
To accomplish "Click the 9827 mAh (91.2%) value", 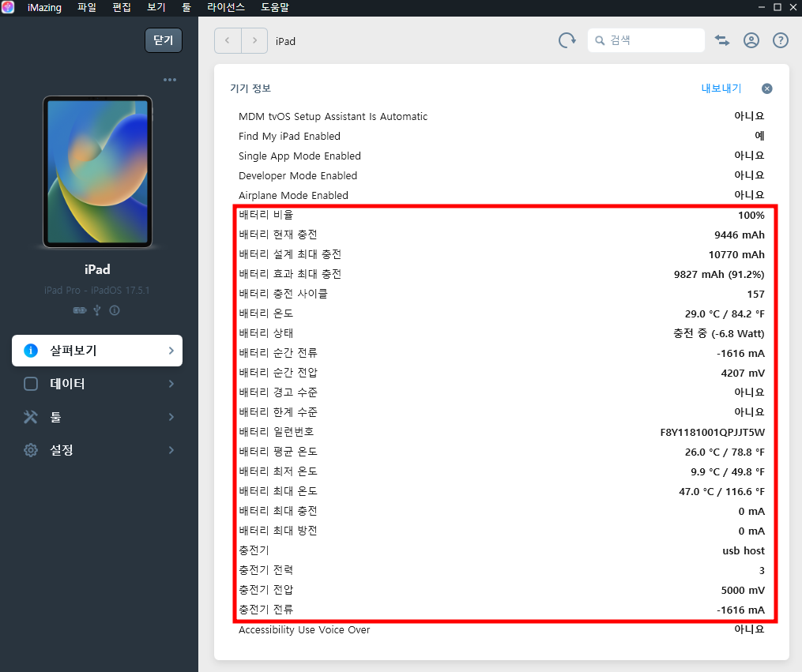I will [719, 275].
